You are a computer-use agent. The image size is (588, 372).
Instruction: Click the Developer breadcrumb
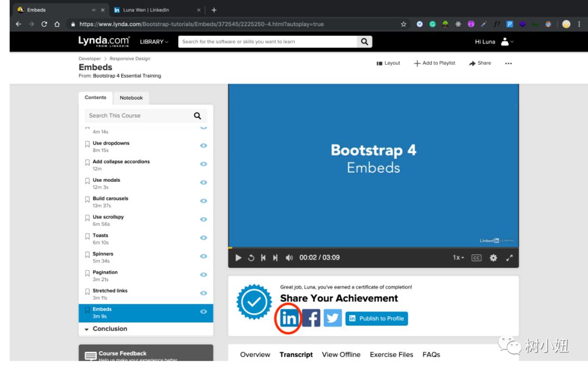point(90,58)
